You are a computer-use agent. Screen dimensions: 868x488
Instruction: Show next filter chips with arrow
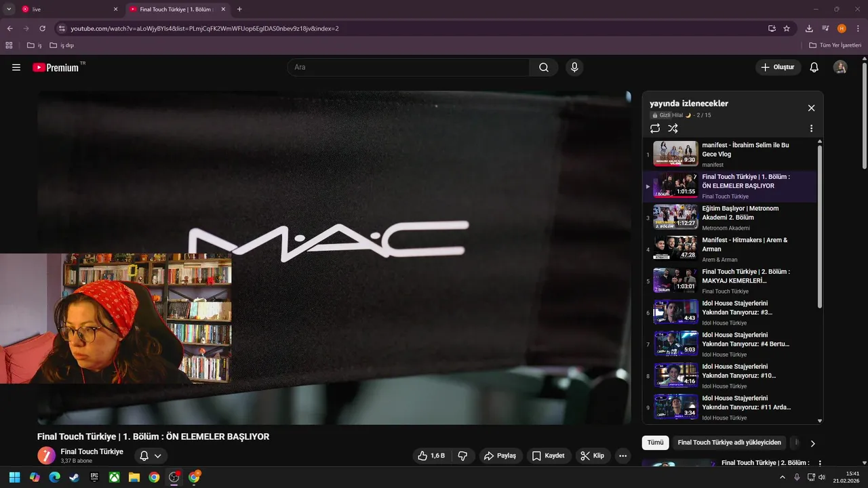pyautogui.click(x=812, y=443)
